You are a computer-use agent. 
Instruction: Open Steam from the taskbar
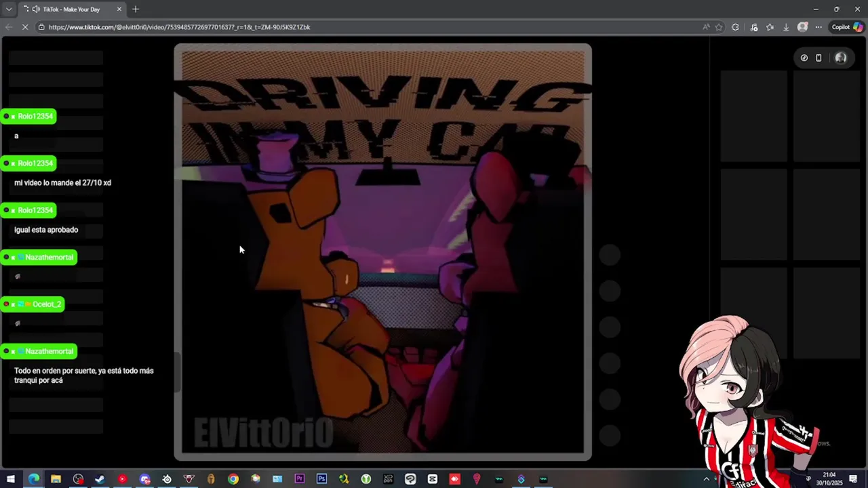[100, 479]
